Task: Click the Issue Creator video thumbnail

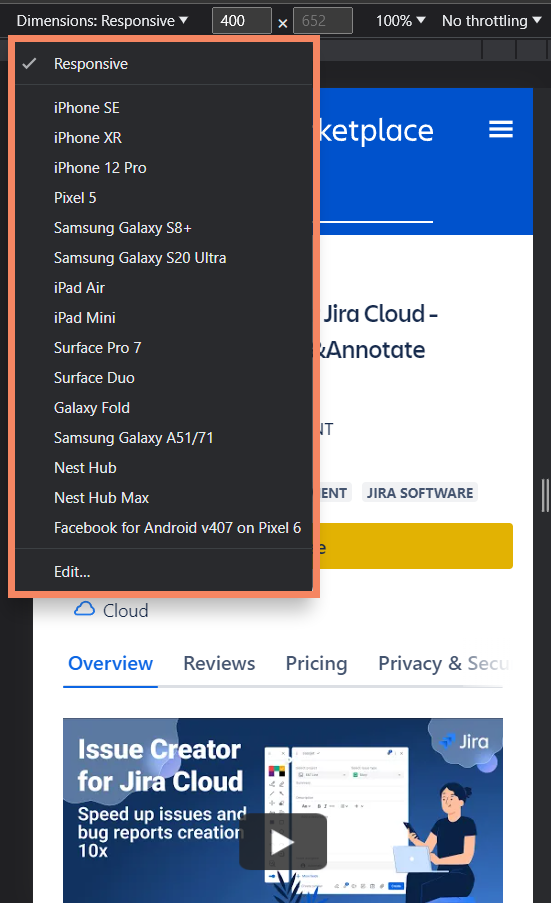Action: (x=283, y=810)
